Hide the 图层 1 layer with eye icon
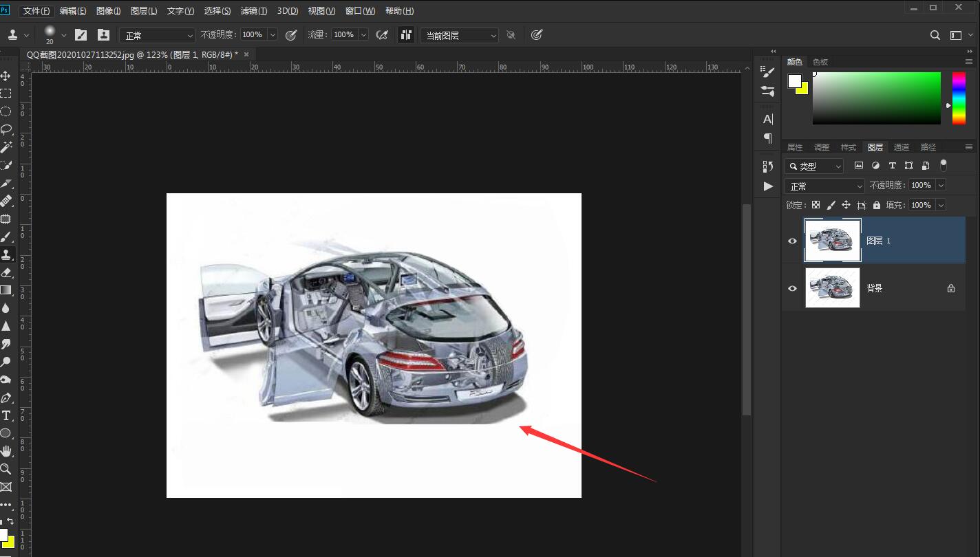 (x=792, y=241)
